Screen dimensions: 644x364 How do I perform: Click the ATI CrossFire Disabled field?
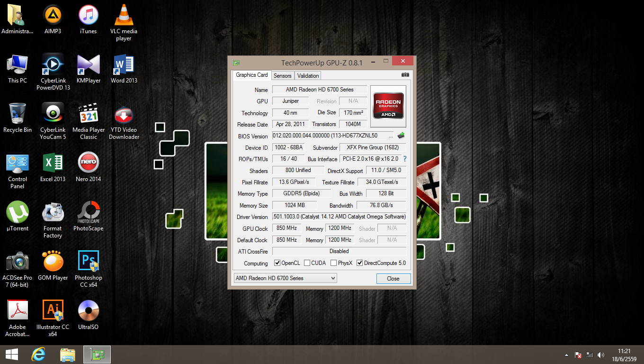[x=339, y=251]
